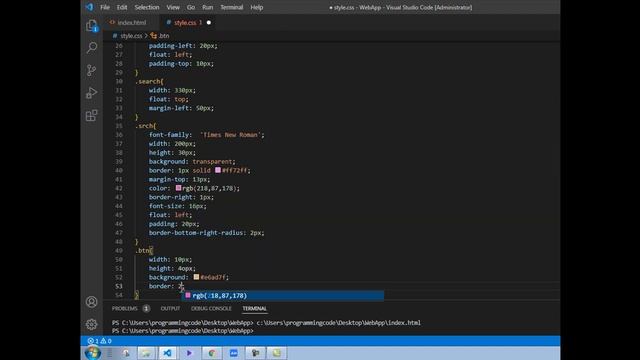Open the Help menu

256,7
